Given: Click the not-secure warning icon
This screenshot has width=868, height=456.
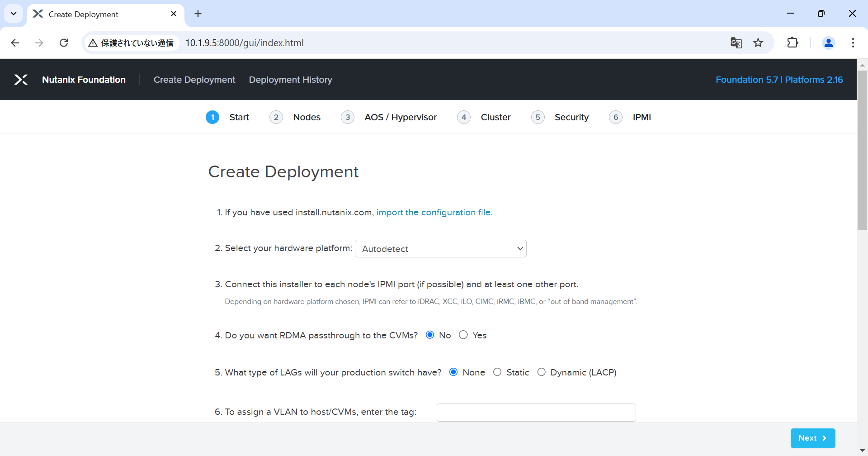Looking at the screenshot, I should 93,43.
